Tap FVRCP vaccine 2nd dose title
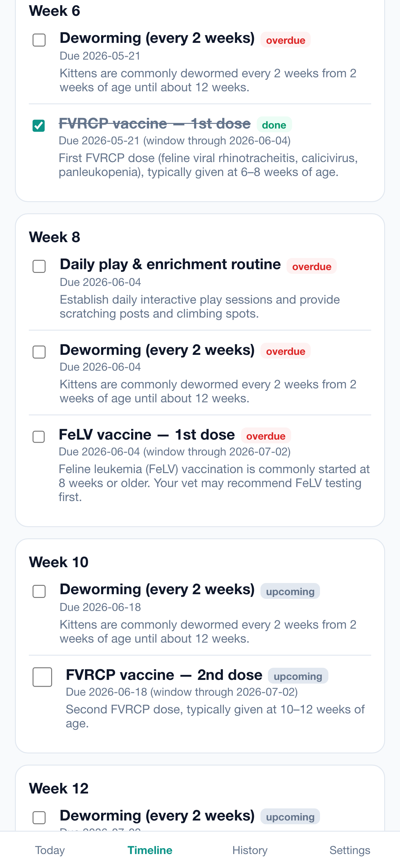This screenshot has height=868, width=400. click(x=164, y=675)
